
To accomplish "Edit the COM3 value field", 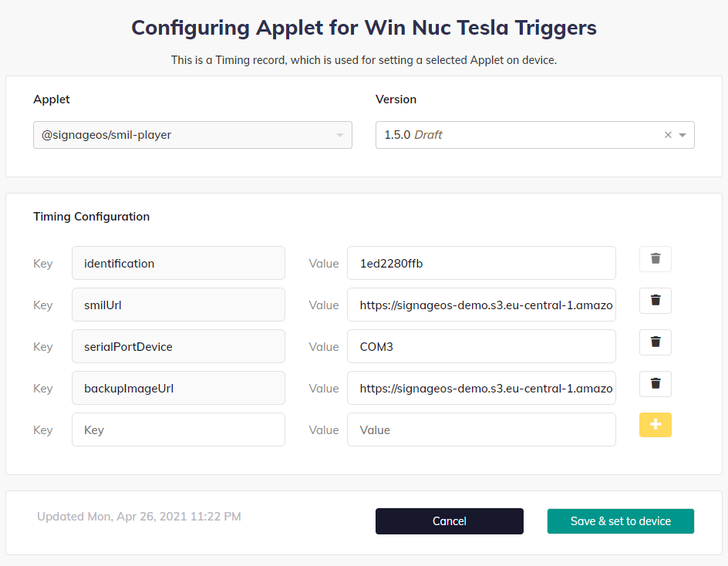I will [x=481, y=346].
